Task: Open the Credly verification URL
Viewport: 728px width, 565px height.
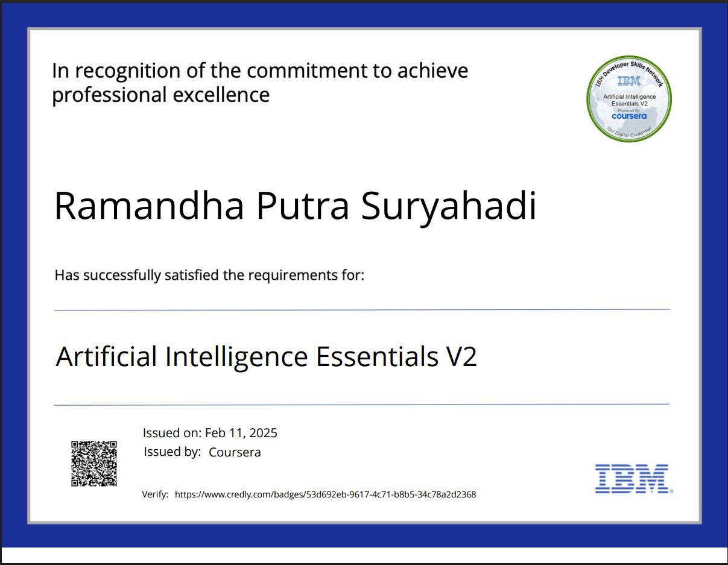Action: tap(325, 494)
